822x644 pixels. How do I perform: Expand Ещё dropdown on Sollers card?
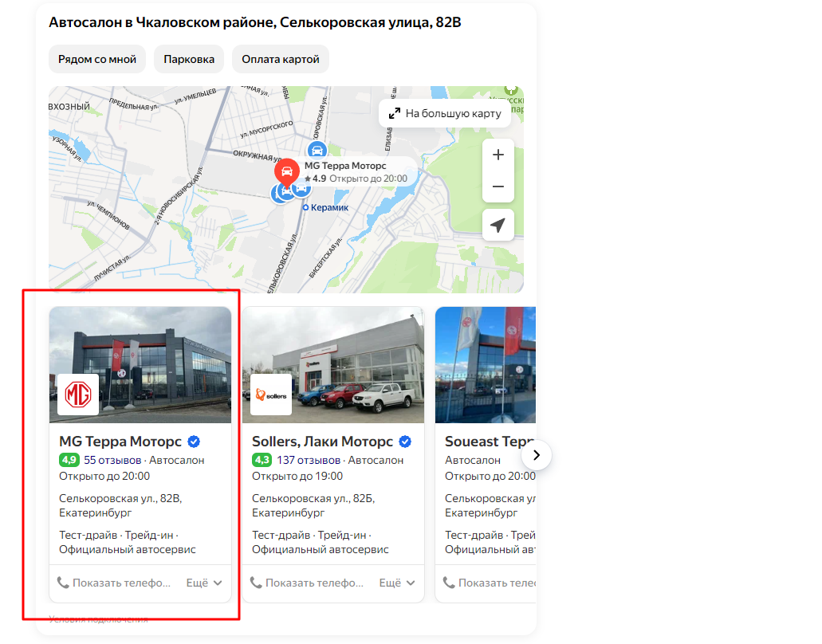397,583
